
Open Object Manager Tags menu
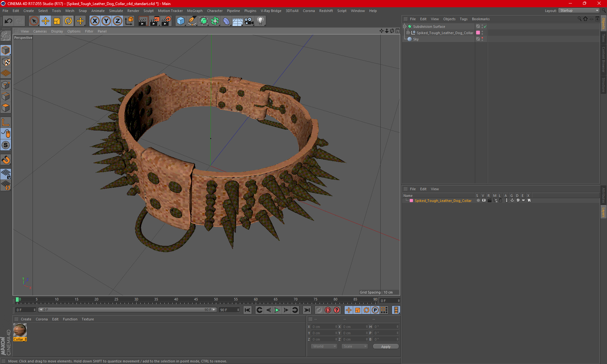[463, 19]
